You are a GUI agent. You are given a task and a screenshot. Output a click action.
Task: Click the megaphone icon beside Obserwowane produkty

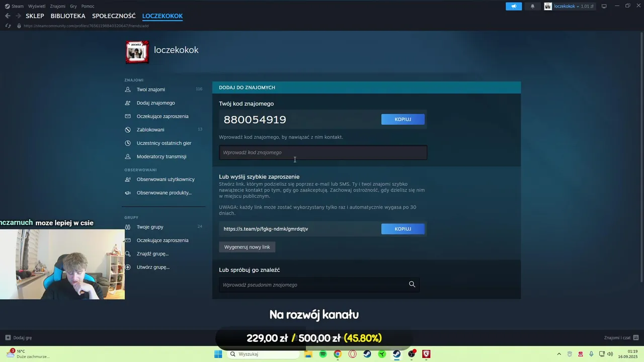coord(128,193)
